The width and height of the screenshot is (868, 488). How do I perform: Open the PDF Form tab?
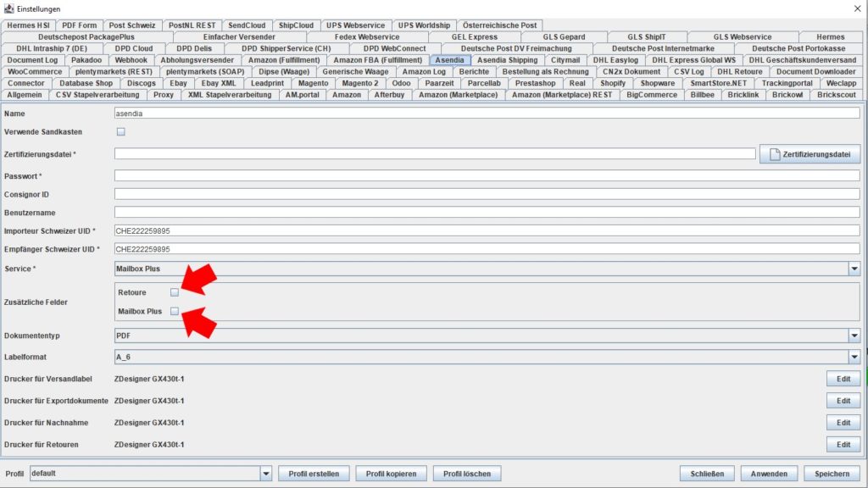79,25
